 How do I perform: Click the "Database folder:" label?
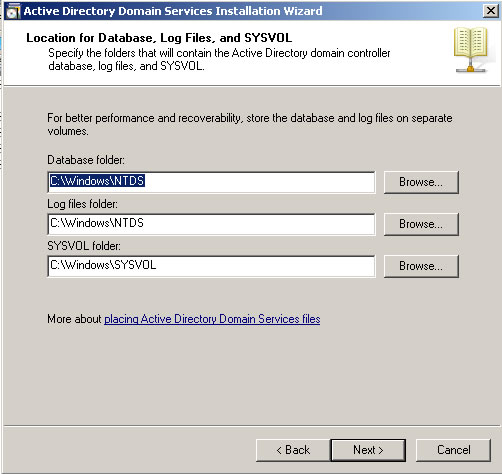[86, 160]
